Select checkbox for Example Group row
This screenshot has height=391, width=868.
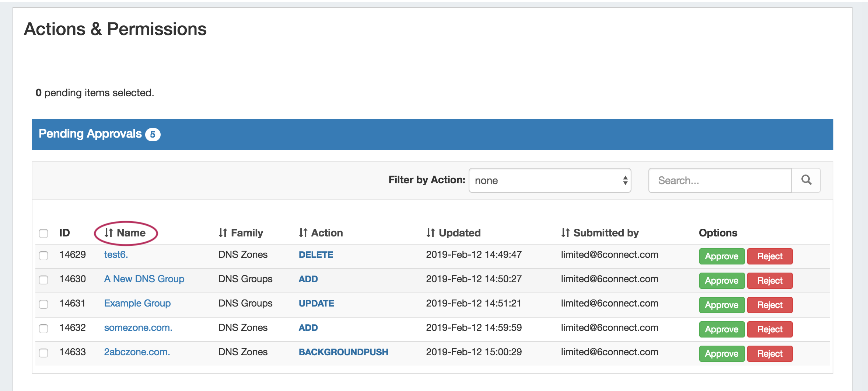click(x=43, y=304)
